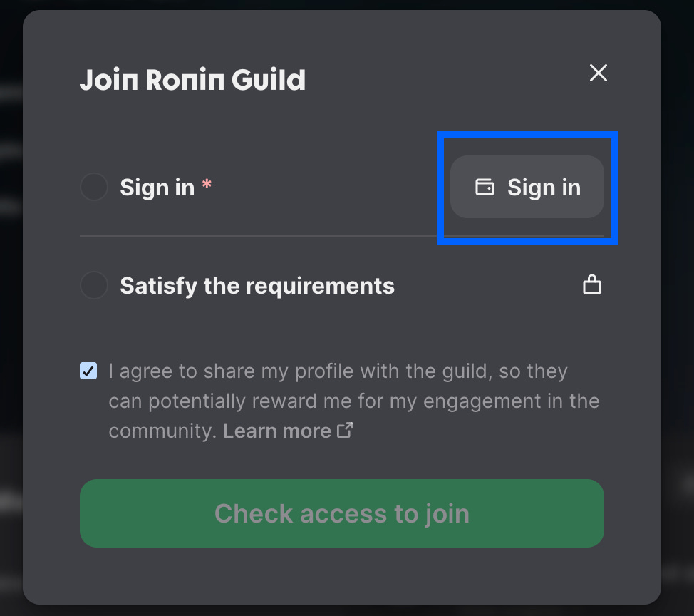Uncheck the profile sharing agreement checkbox
Image resolution: width=694 pixels, height=616 pixels.
pyautogui.click(x=88, y=371)
